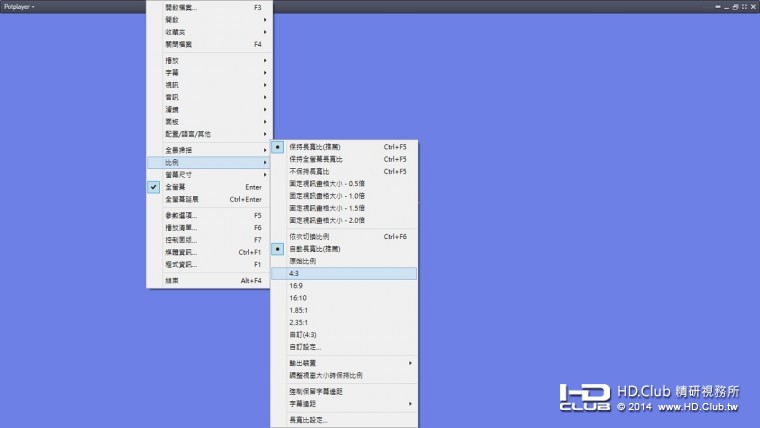Viewport: 760px width, 428px height.
Task: Open 控制面板... control panel (F7)
Action: point(209,240)
